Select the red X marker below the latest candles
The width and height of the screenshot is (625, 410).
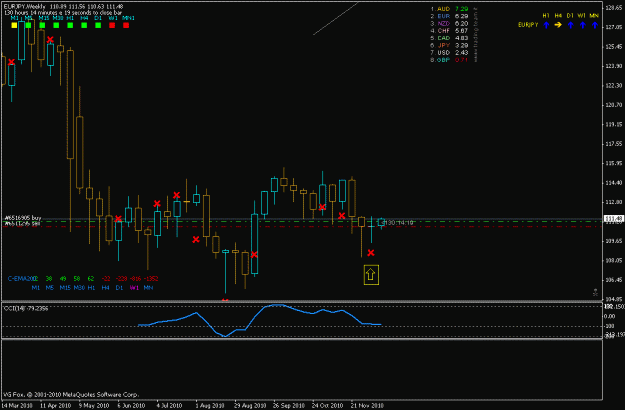(371, 253)
